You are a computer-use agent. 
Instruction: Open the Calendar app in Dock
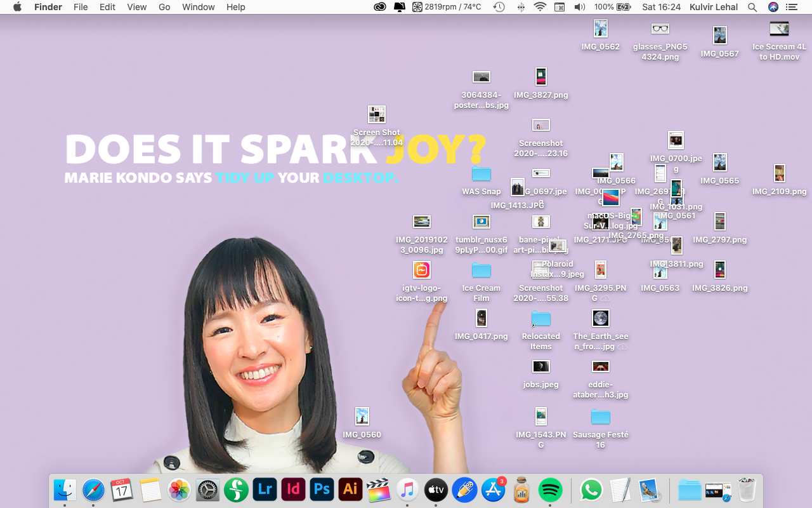(122, 490)
